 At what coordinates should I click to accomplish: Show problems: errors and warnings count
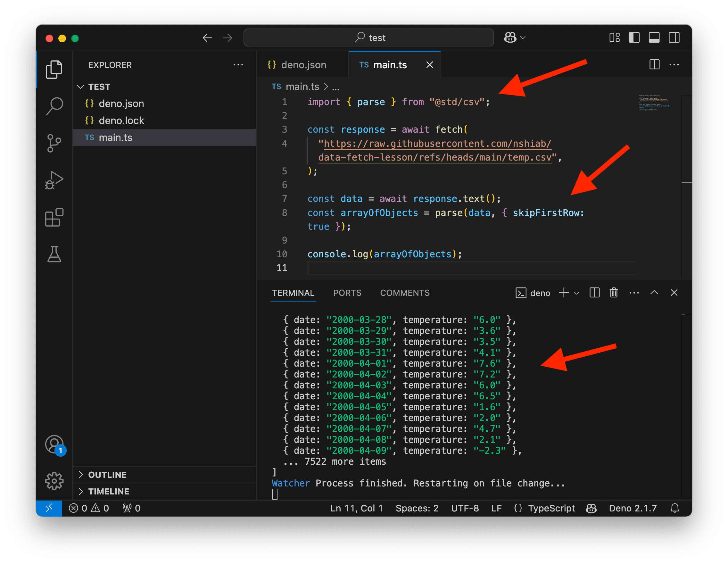click(89, 508)
